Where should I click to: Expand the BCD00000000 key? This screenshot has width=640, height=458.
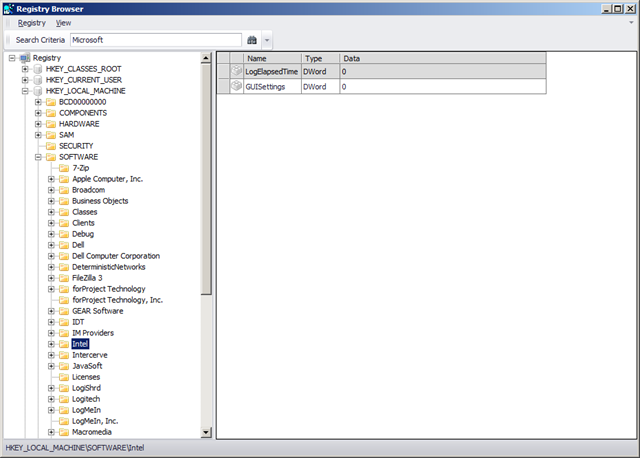point(38,102)
